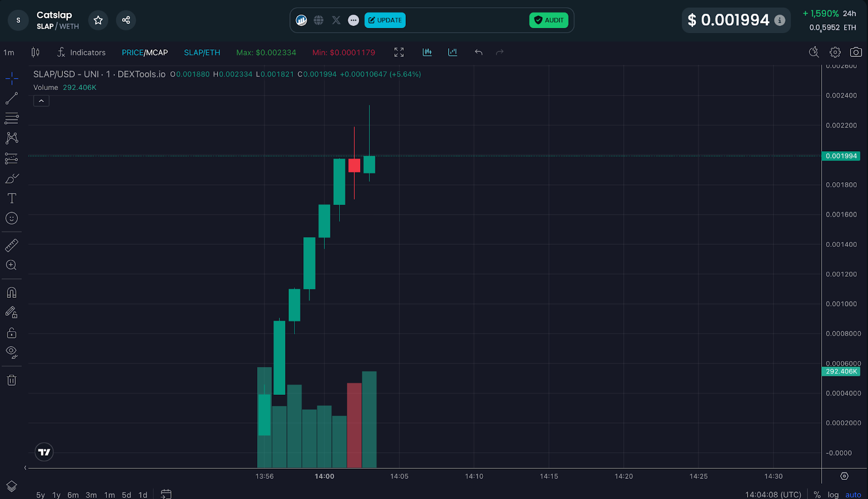The width and height of the screenshot is (868, 499).
Task: Open candlestick chart type dropdown
Action: point(35,52)
